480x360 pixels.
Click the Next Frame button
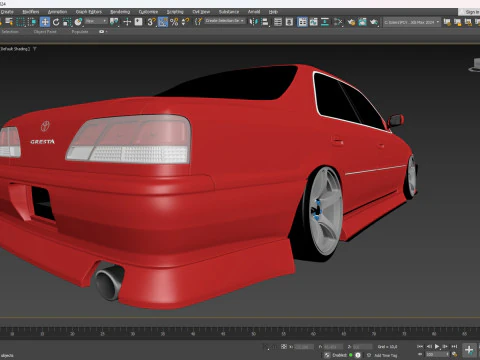point(445,347)
